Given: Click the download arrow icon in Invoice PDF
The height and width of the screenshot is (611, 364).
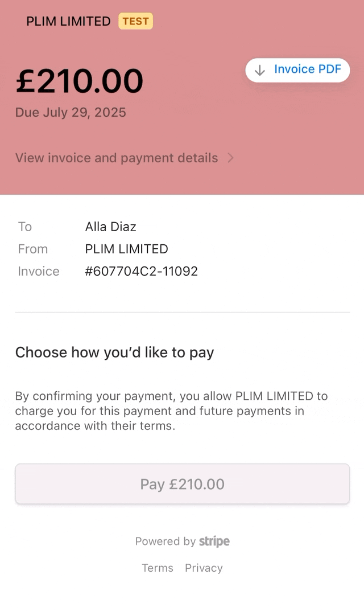Looking at the screenshot, I should (x=260, y=71).
